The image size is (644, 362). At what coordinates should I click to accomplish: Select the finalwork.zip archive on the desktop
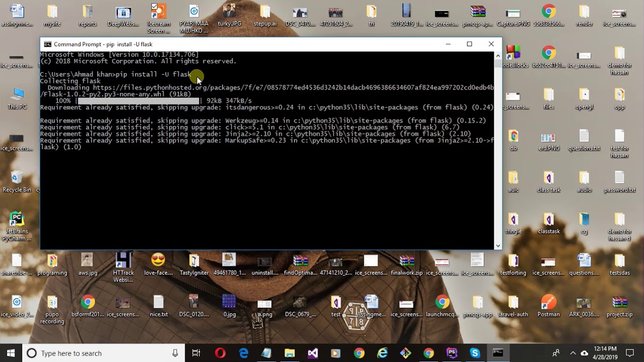407,265
